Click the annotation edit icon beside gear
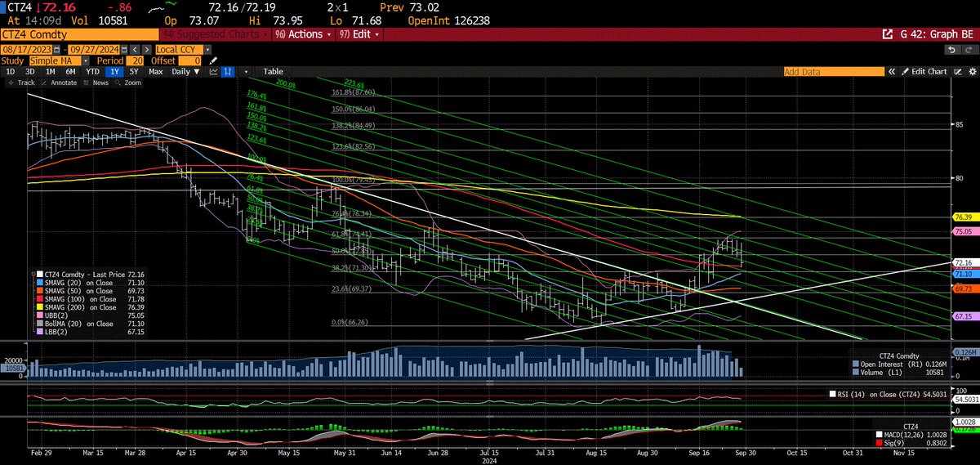The image size is (980, 465). [x=957, y=72]
